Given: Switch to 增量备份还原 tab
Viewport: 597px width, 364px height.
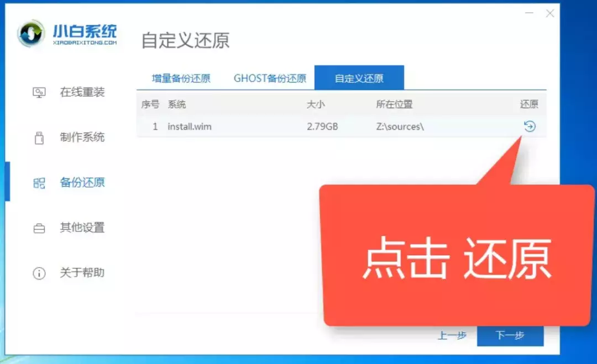Looking at the screenshot, I should pos(181,78).
